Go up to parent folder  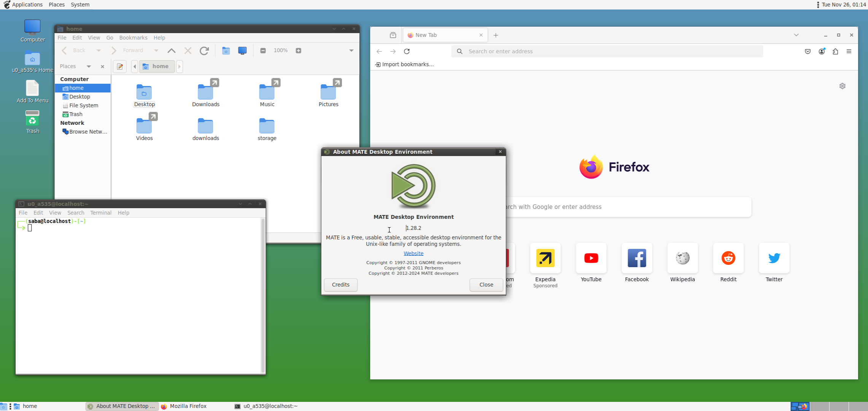172,51
